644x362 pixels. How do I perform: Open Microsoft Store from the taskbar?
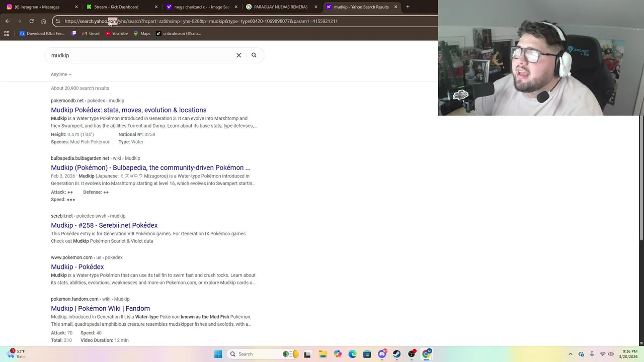coord(367,354)
